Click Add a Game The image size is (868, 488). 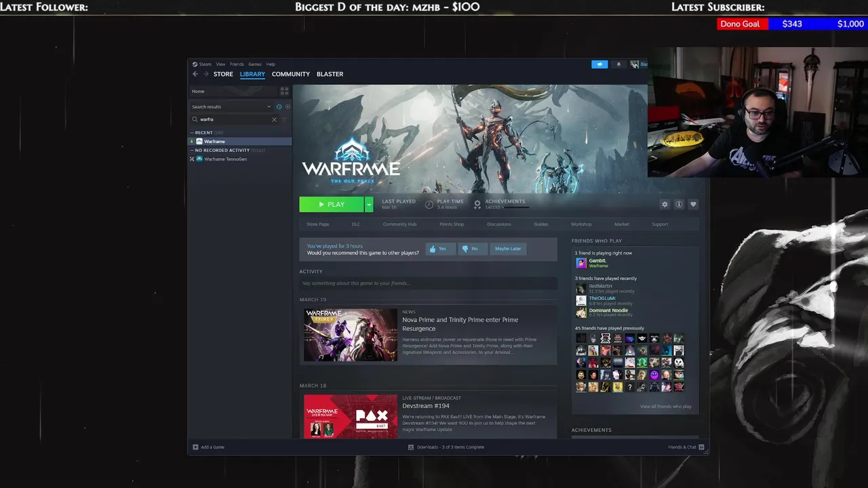208,447
